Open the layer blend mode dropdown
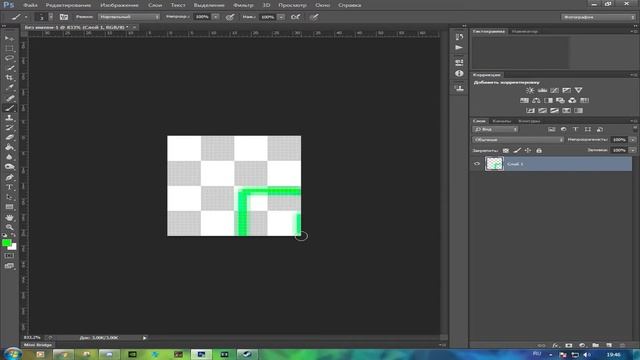This screenshot has height=360, width=640. coord(518,140)
